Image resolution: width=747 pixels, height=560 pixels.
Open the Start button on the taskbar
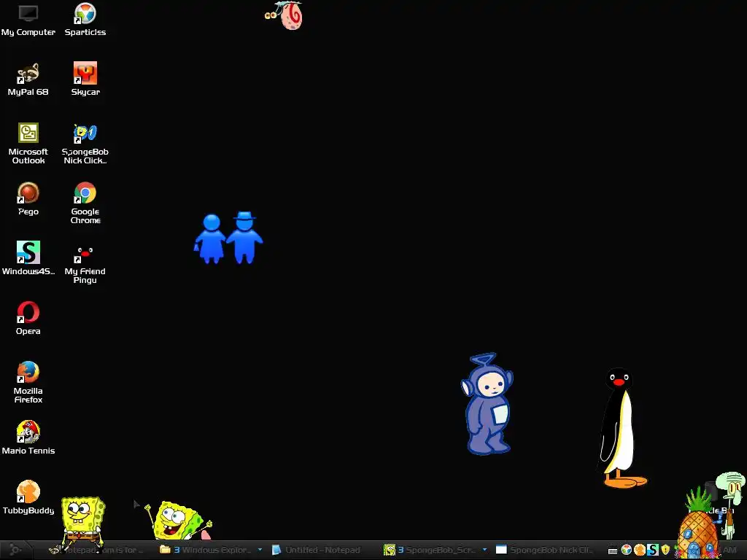[x=15, y=550]
